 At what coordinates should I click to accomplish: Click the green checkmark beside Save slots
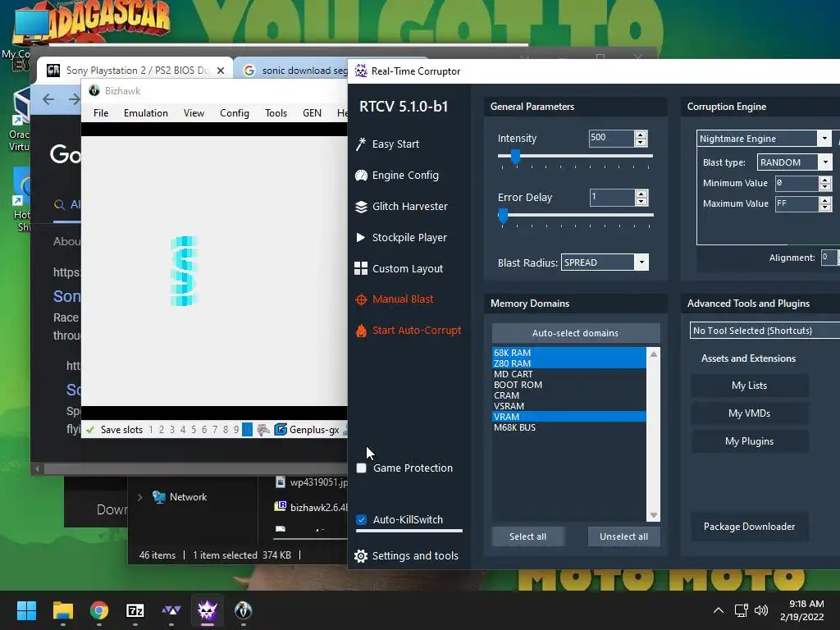(90, 430)
